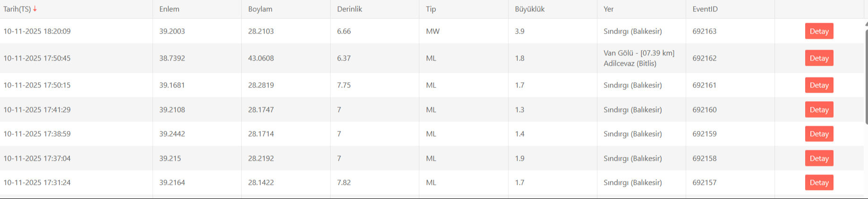The width and height of the screenshot is (868, 199).
Task: Click the MW type cell
Action: pos(433,31)
